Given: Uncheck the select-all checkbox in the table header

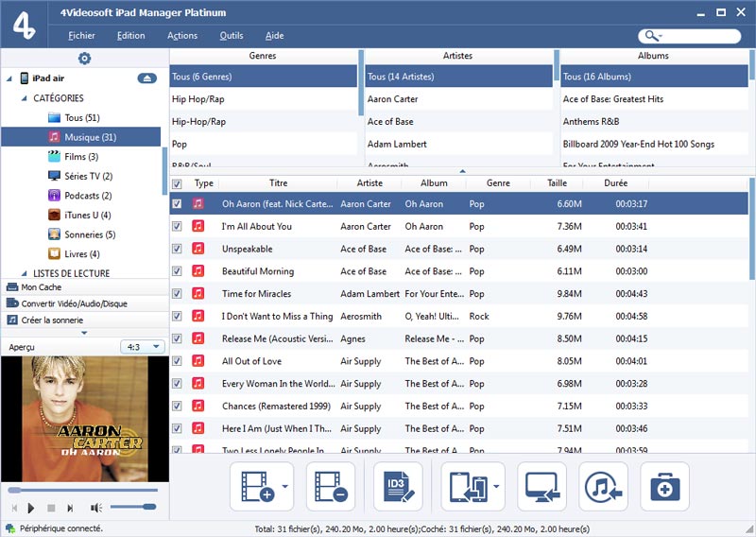Looking at the screenshot, I should [x=177, y=184].
